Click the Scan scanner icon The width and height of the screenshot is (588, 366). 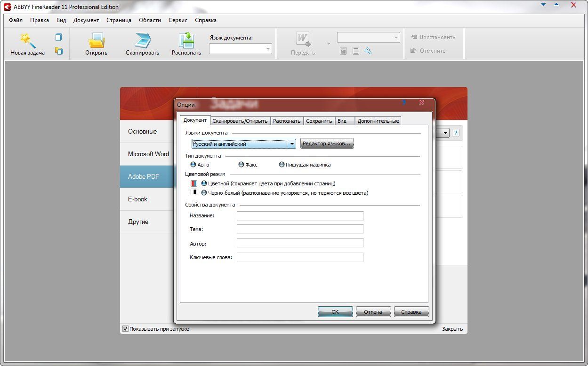point(142,40)
